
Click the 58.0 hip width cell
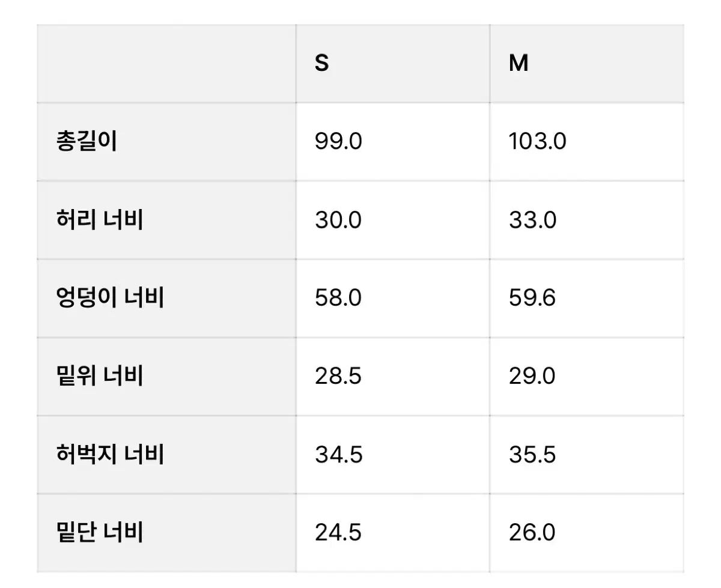click(338, 299)
